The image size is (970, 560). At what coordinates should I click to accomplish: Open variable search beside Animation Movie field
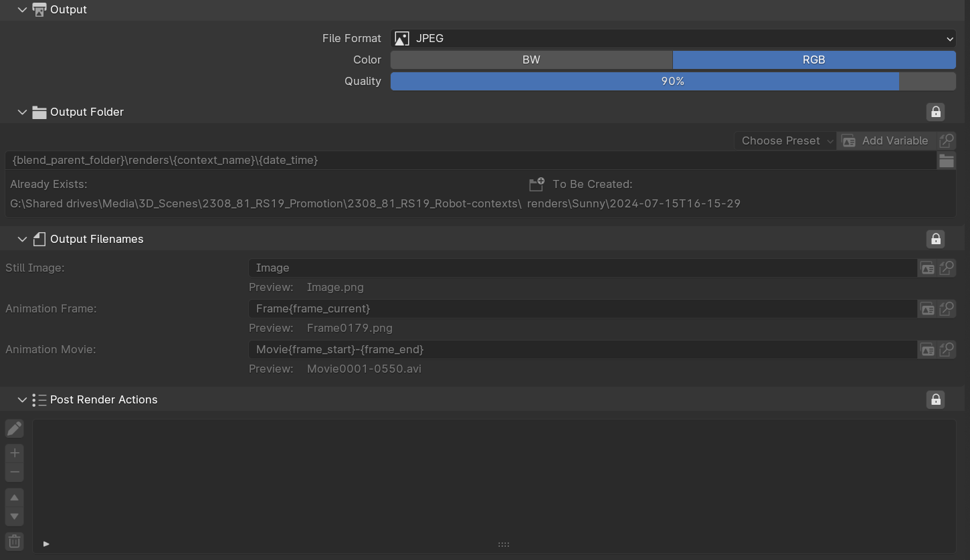(x=947, y=349)
